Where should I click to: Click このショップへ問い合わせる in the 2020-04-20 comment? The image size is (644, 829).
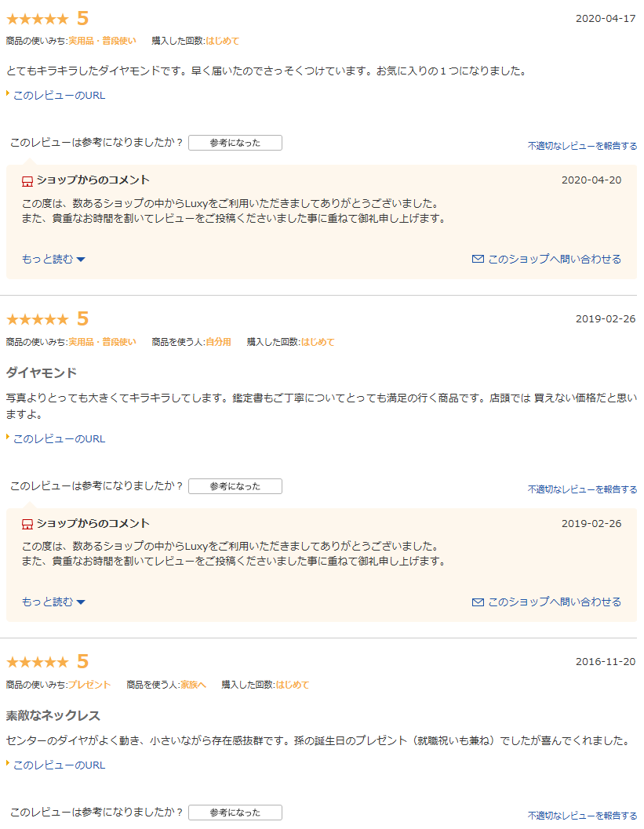pyautogui.click(x=554, y=259)
